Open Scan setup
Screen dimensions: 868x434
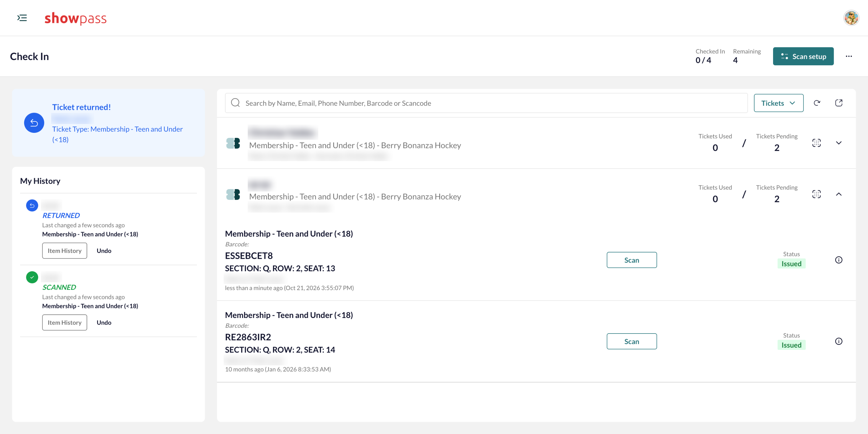click(803, 56)
